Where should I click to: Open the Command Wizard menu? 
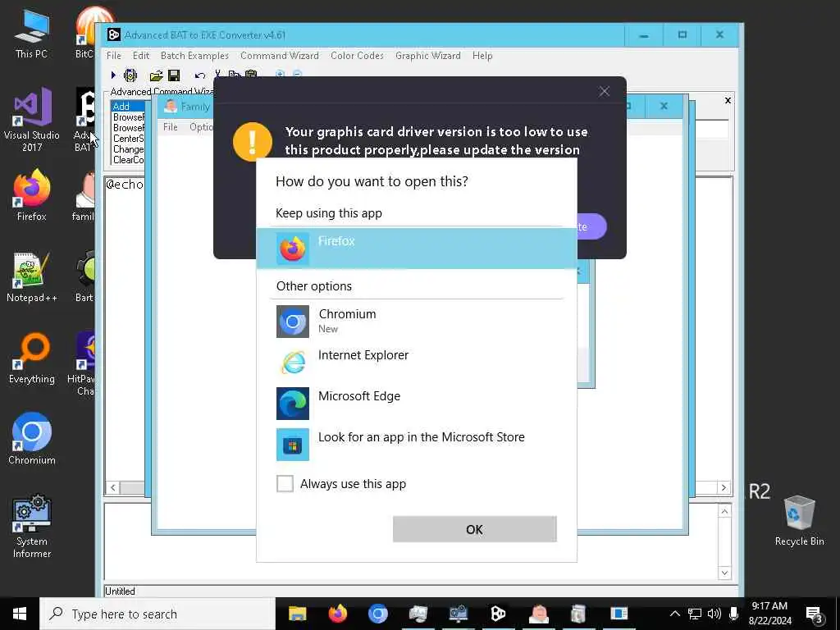coord(279,56)
